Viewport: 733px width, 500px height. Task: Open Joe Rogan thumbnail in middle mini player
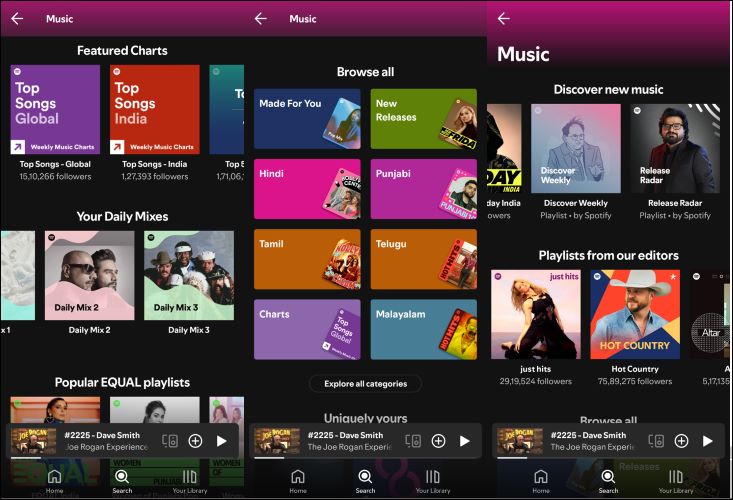(x=277, y=441)
